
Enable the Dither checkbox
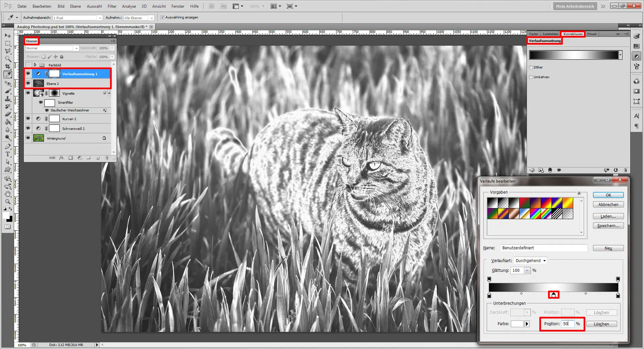pos(532,67)
